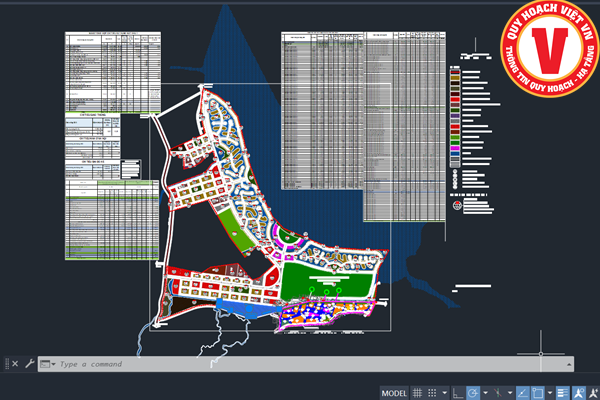Open isometric drafting plane dropdown arrow
The height and width of the screenshot is (400, 600).
click(508, 392)
